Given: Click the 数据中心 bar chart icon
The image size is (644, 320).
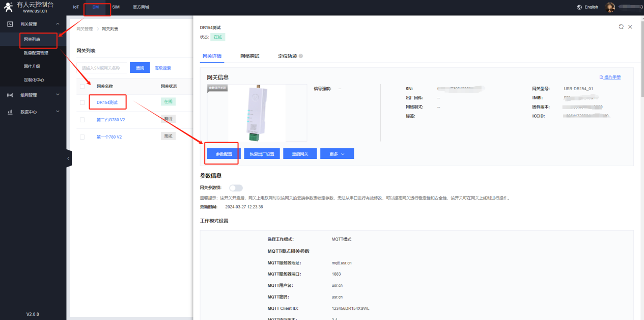Looking at the screenshot, I should click(10, 112).
